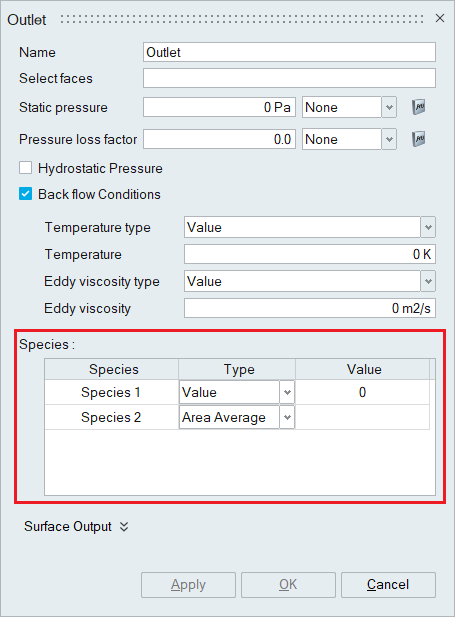Open the Static pressure None dropdown

click(x=349, y=107)
